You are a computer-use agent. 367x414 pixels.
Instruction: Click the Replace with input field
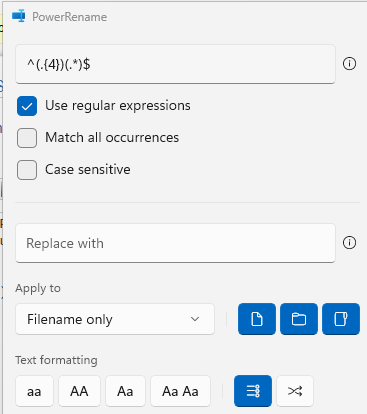pos(175,243)
